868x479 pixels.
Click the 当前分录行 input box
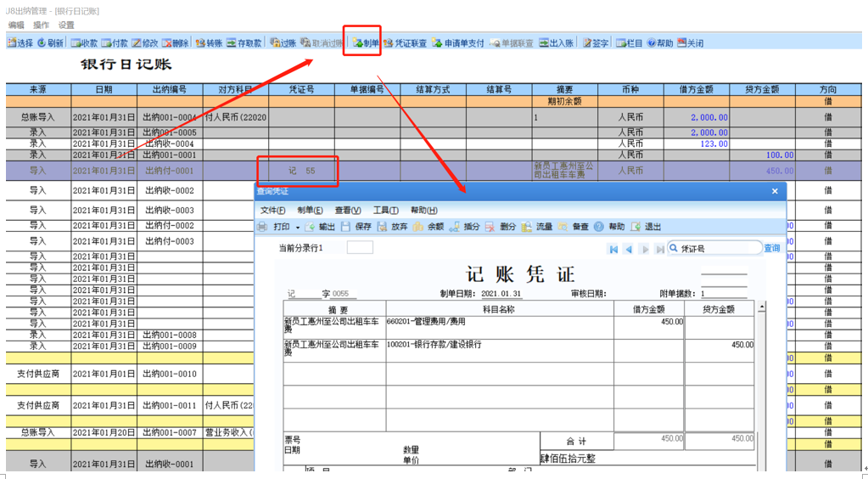[360, 247]
